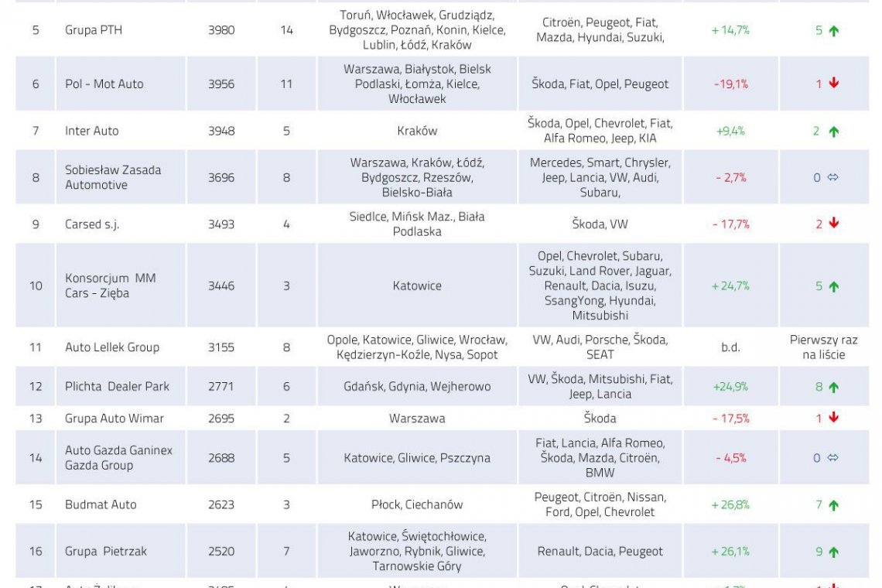The height and width of the screenshot is (588, 882).
Task: Select the Auto Lellek Group name cell
Action: (112, 347)
